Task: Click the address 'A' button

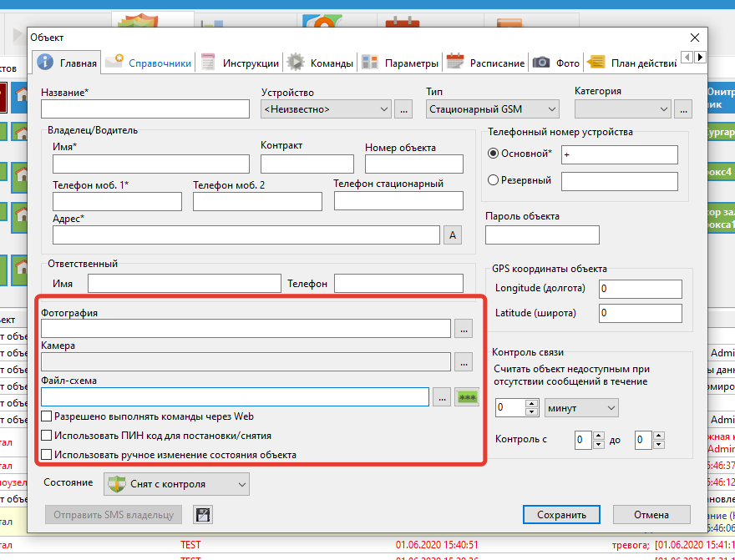Action: pos(453,235)
